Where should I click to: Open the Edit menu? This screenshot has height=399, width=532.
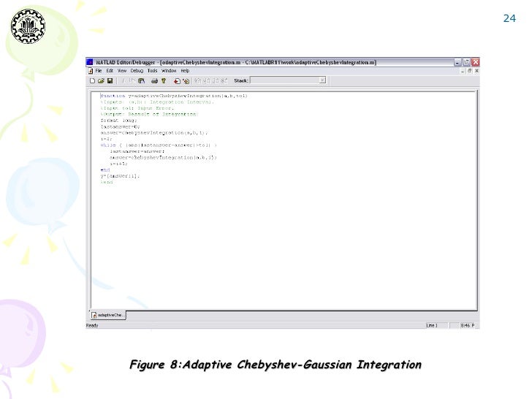point(110,71)
